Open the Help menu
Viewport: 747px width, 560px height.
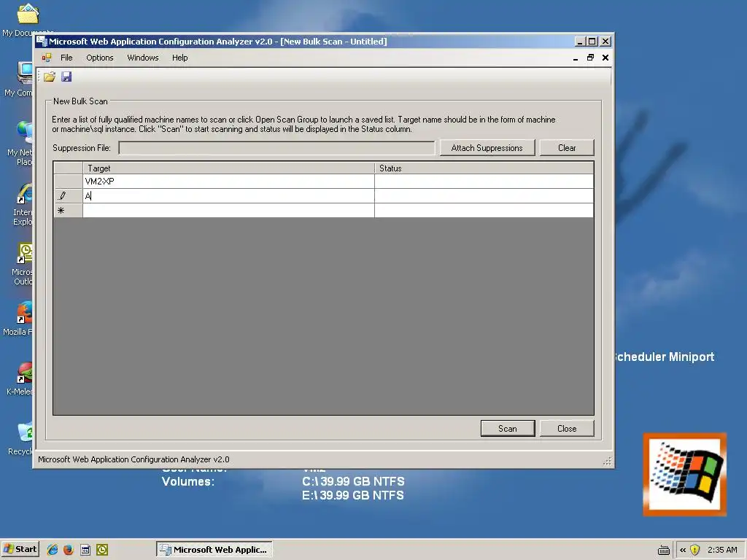[x=179, y=58]
